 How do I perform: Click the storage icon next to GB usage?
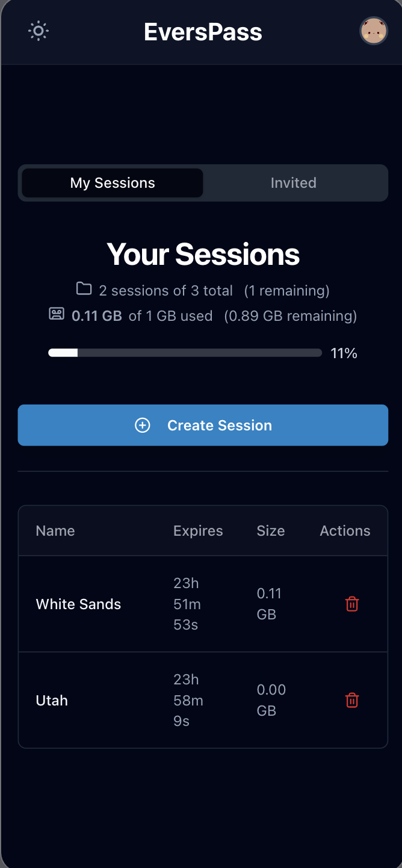coord(56,314)
